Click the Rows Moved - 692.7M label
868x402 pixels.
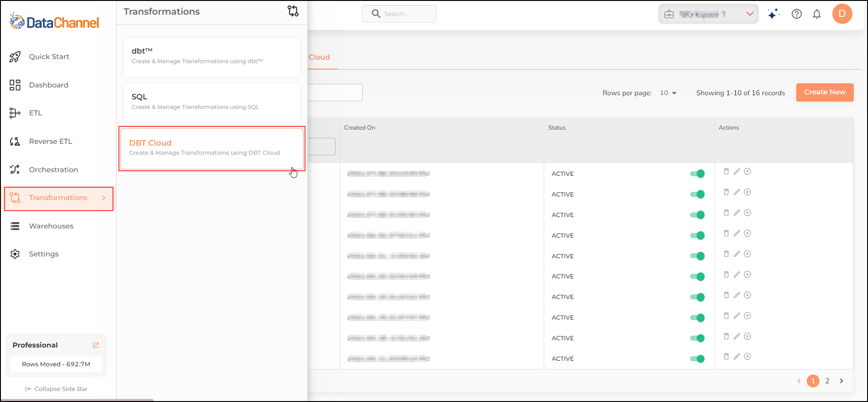tap(56, 364)
